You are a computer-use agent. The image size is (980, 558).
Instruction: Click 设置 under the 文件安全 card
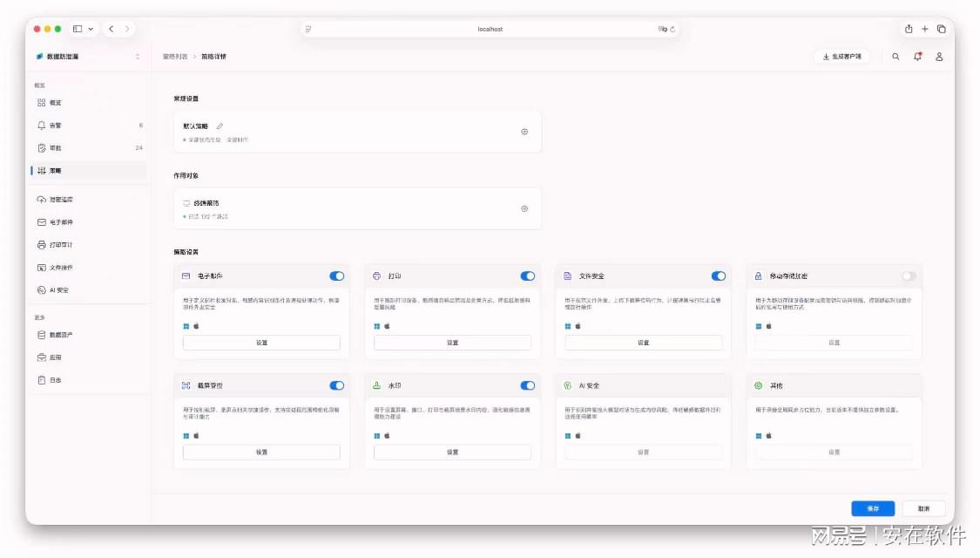tap(643, 343)
